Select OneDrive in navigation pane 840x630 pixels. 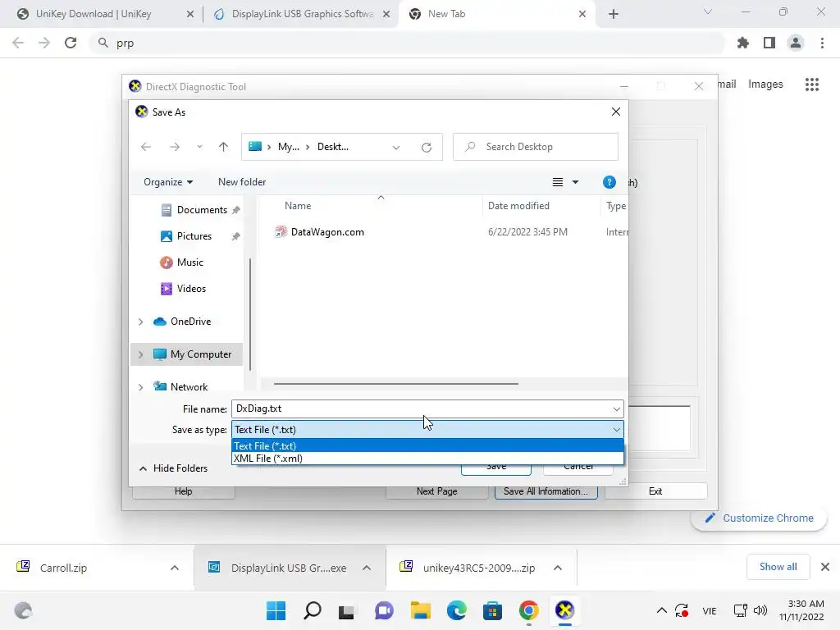[x=182, y=322]
